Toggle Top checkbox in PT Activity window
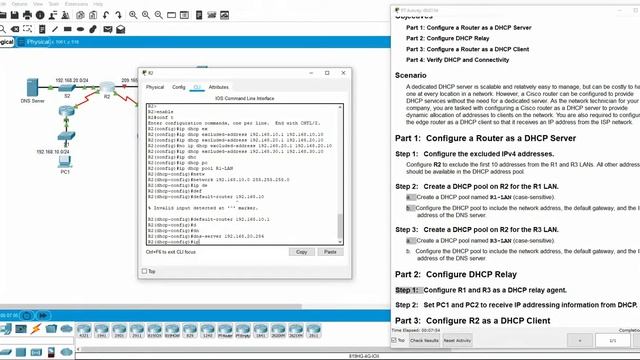The image size is (640, 360). click(394, 340)
